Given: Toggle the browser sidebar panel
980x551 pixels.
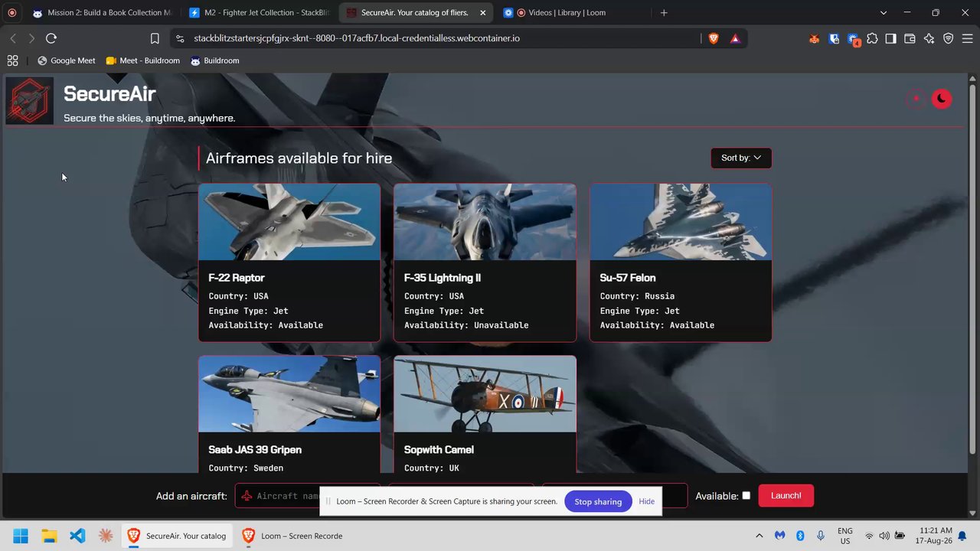Looking at the screenshot, I should (891, 38).
